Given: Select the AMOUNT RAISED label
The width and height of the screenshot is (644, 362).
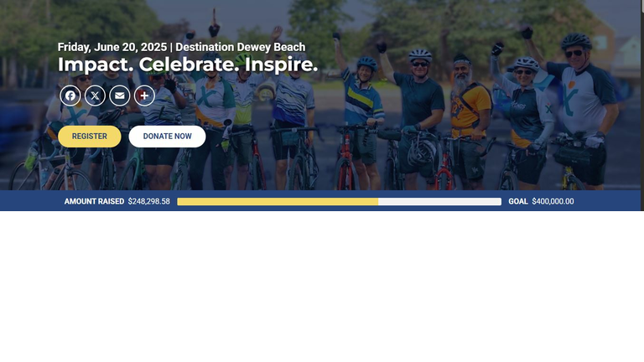Looking at the screenshot, I should click(94, 201).
